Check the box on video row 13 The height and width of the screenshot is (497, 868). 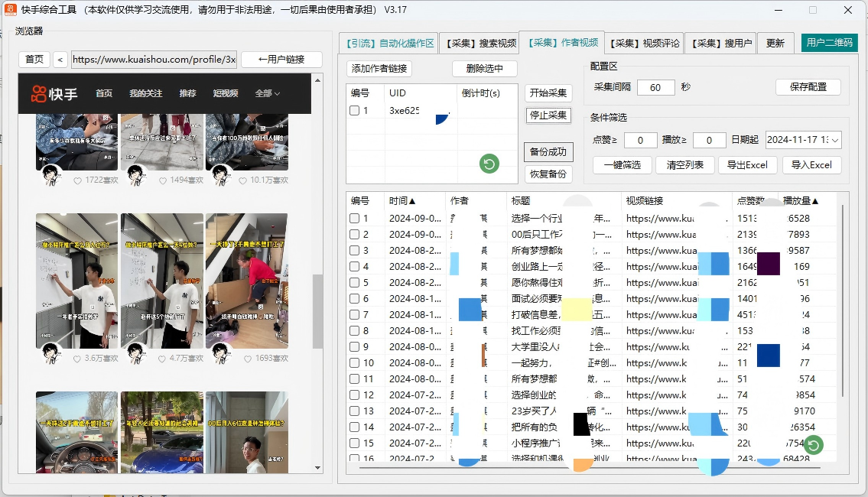(x=354, y=411)
